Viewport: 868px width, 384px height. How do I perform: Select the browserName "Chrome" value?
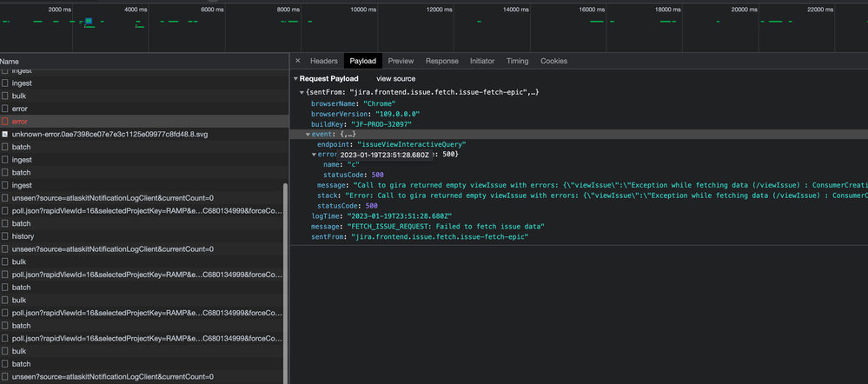click(379, 103)
